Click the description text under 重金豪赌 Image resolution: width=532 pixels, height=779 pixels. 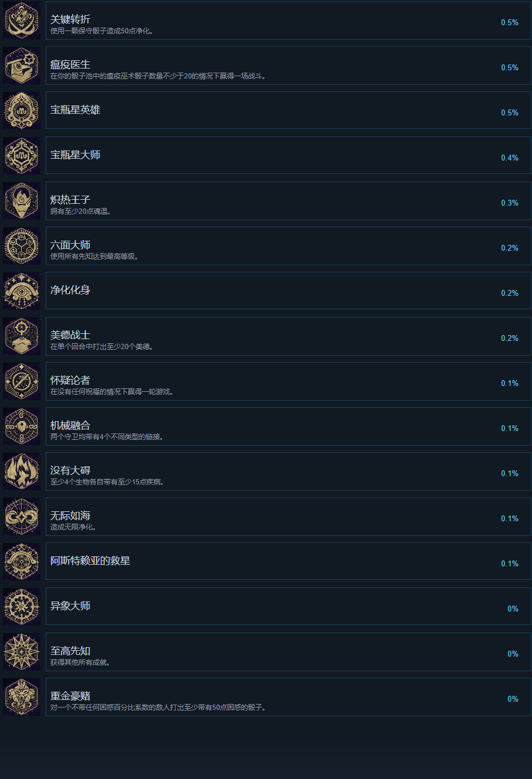[159, 708]
